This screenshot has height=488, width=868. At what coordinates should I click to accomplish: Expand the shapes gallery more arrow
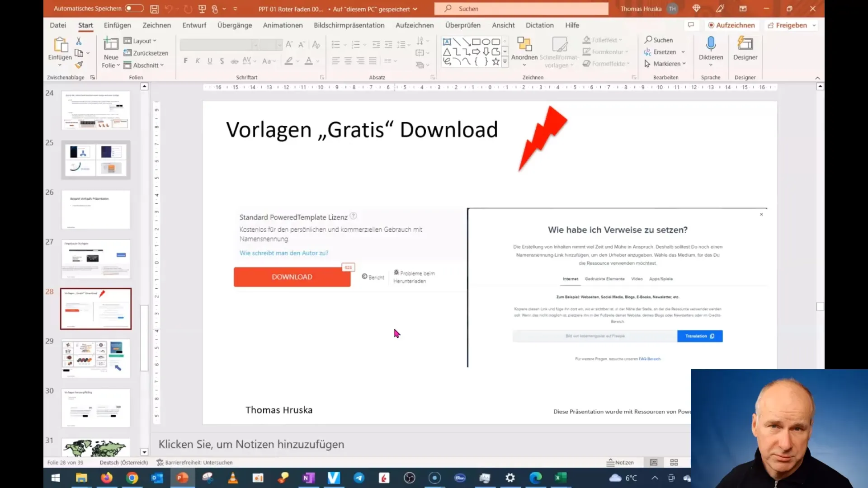pos(505,62)
